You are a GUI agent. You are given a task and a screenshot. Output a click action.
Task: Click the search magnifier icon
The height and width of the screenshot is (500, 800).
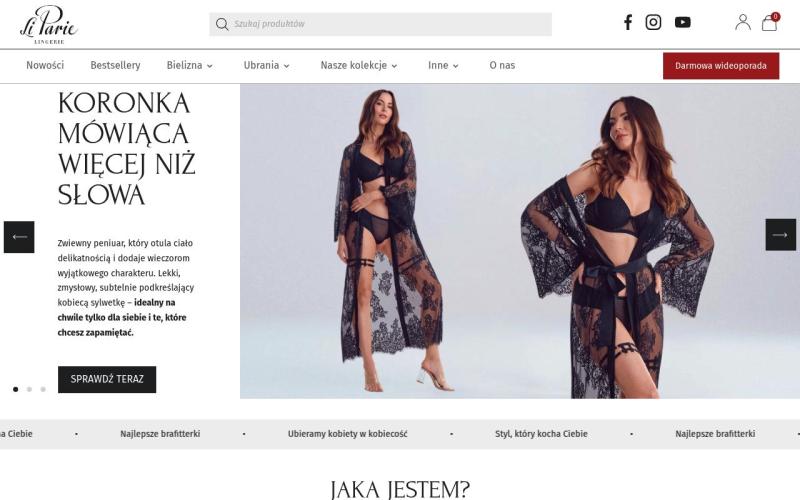[x=222, y=24]
